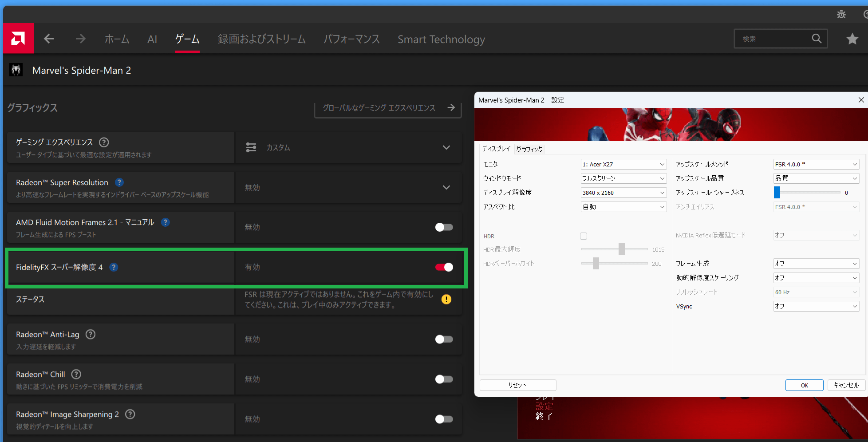Click 終了 in game menu
The image size is (868, 442).
[544, 416]
